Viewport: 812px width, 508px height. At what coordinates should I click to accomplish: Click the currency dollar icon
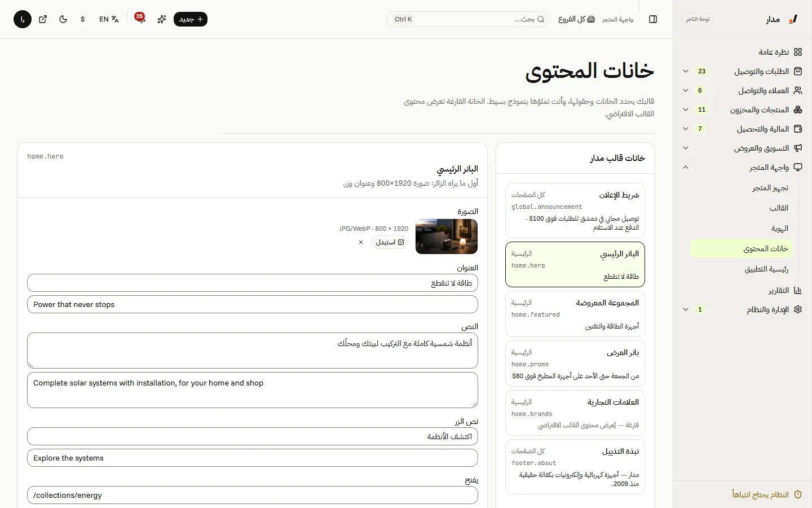tap(83, 19)
